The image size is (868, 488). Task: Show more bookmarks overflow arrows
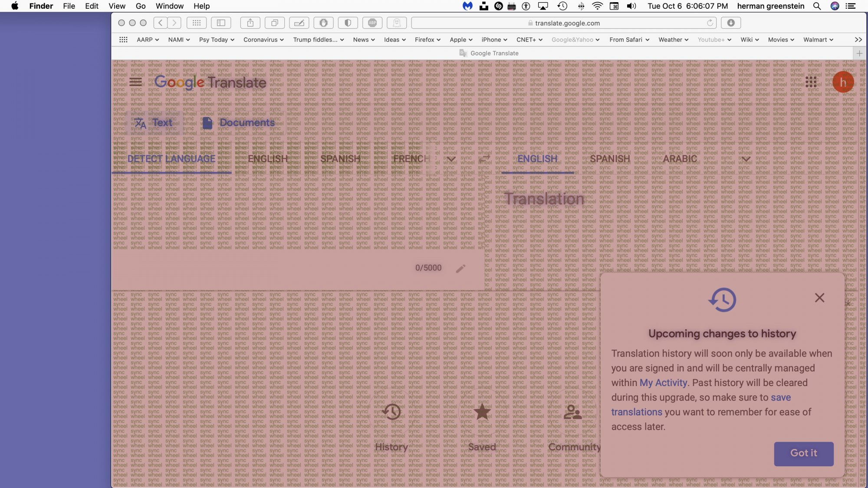pos(858,39)
